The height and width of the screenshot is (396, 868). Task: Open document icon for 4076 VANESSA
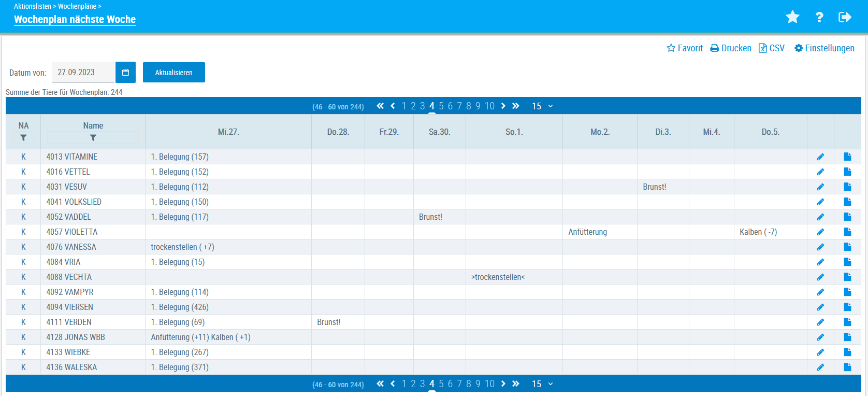click(847, 247)
